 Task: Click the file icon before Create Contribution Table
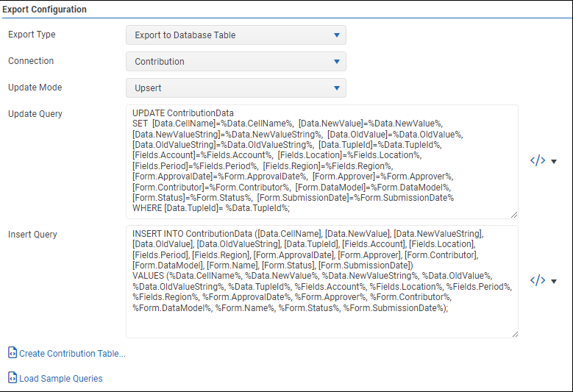[13, 353]
